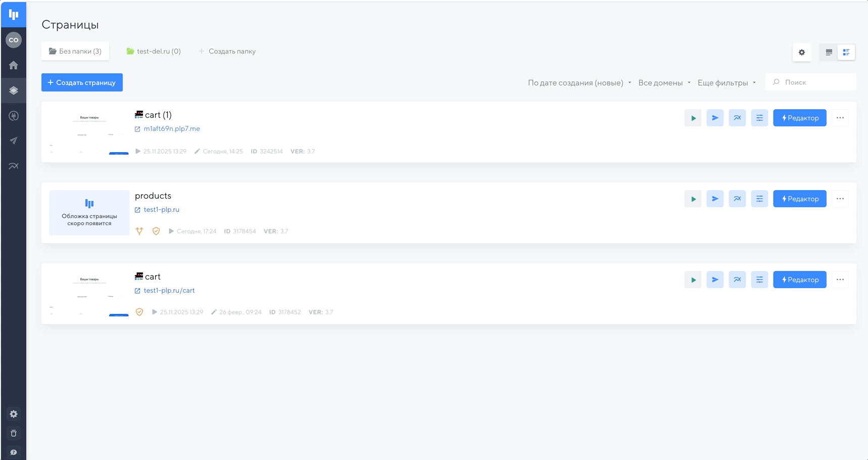Open the analytics chart icon in sidebar
868x460 pixels.
point(14,166)
